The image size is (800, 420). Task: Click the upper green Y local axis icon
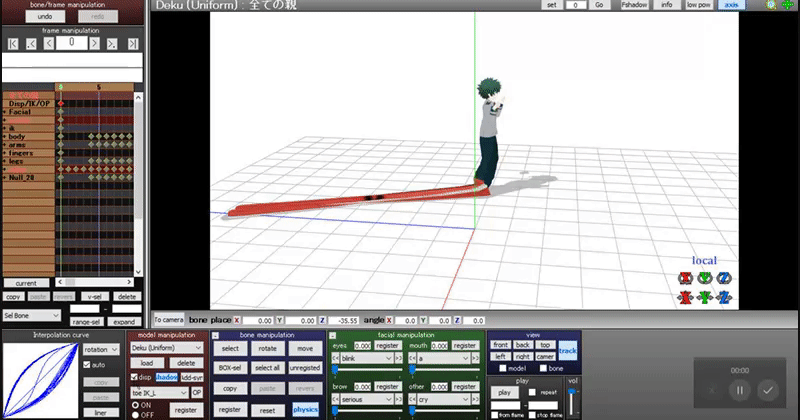pos(705,278)
